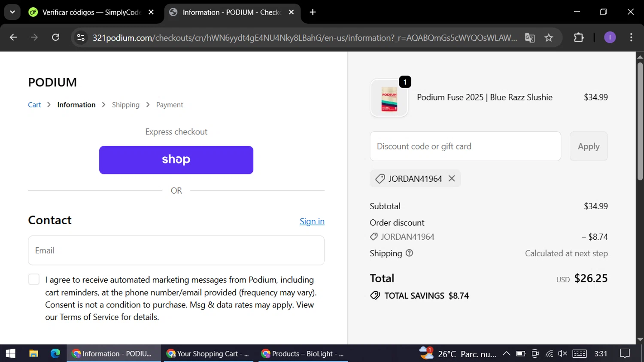644x362 pixels.
Task: Click the scrollbar down arrow
Action: (x=640, y=339)
